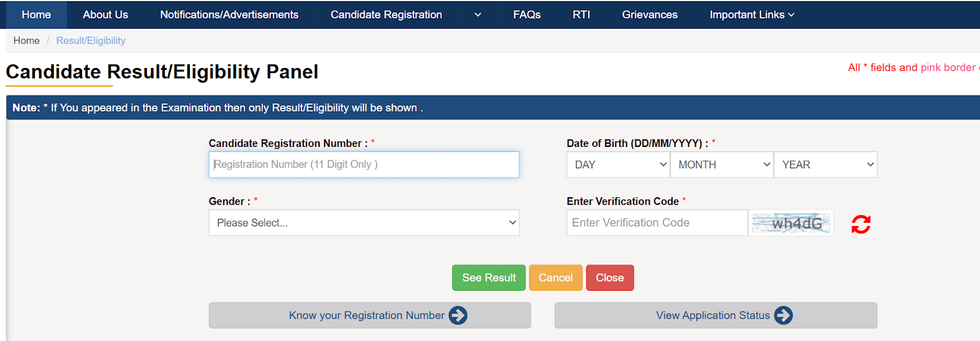Open the DAY dropdown

618,165
